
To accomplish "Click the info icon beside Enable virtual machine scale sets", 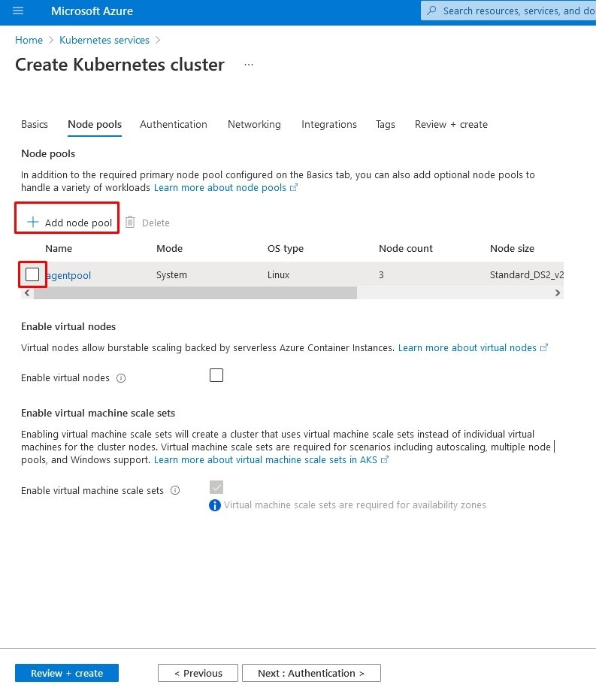I will 174,490.
